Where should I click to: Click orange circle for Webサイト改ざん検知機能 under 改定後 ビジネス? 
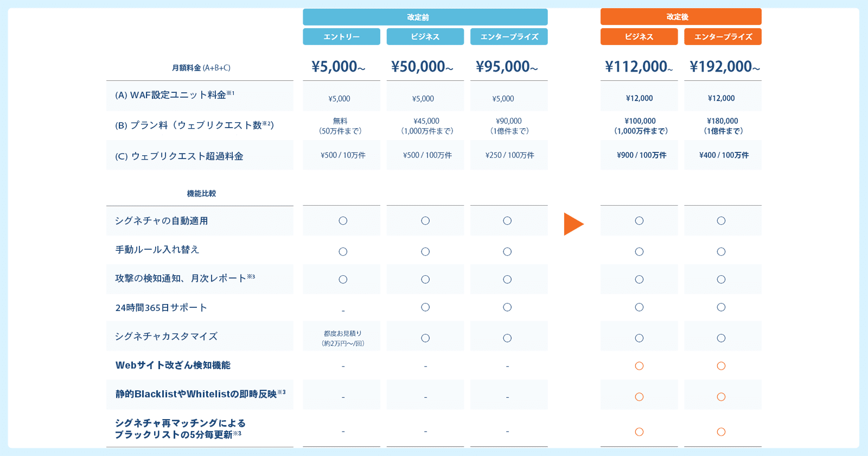point(639,366)
